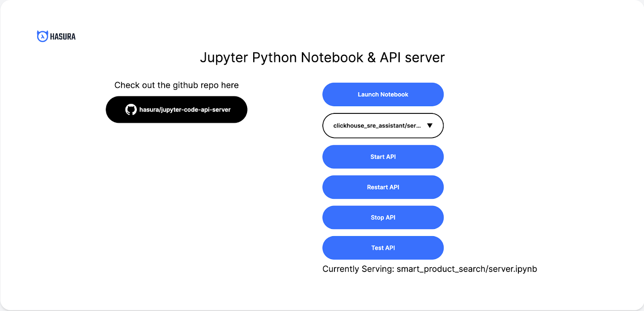The width and height of the screenshot is (644, 311).
Task: Open the notebook file selection dropdown
Action: pos(383,126)
